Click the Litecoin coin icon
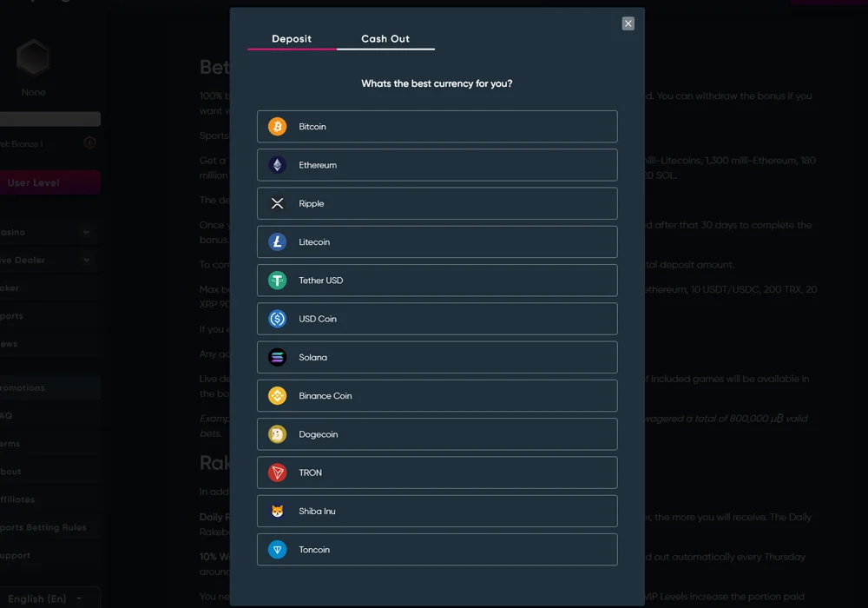The image size is (868, 608). [x=277, y=241]
